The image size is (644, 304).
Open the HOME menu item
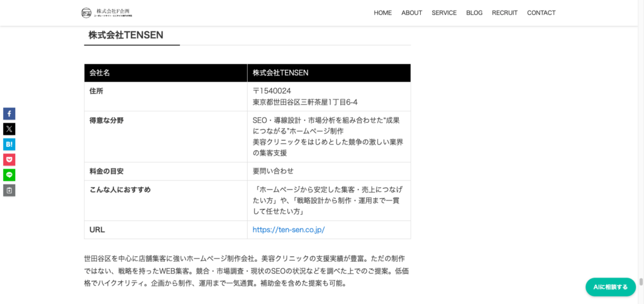[382, 13]
